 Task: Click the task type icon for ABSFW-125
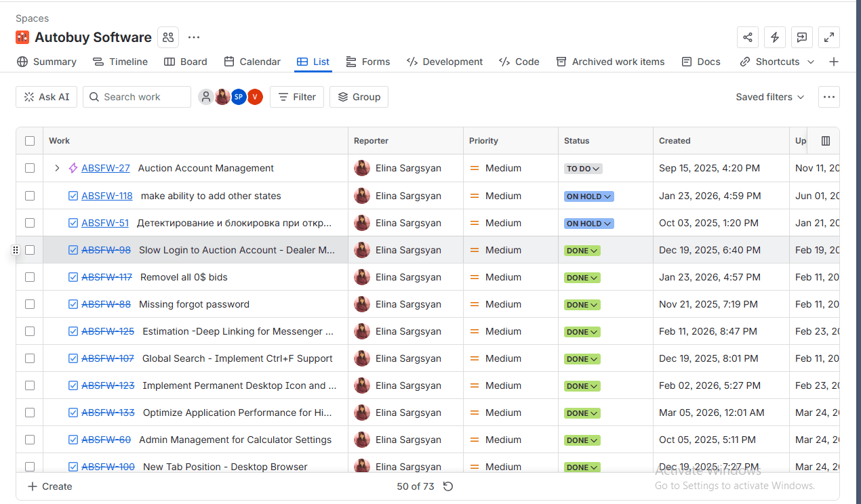pos(73,331)
